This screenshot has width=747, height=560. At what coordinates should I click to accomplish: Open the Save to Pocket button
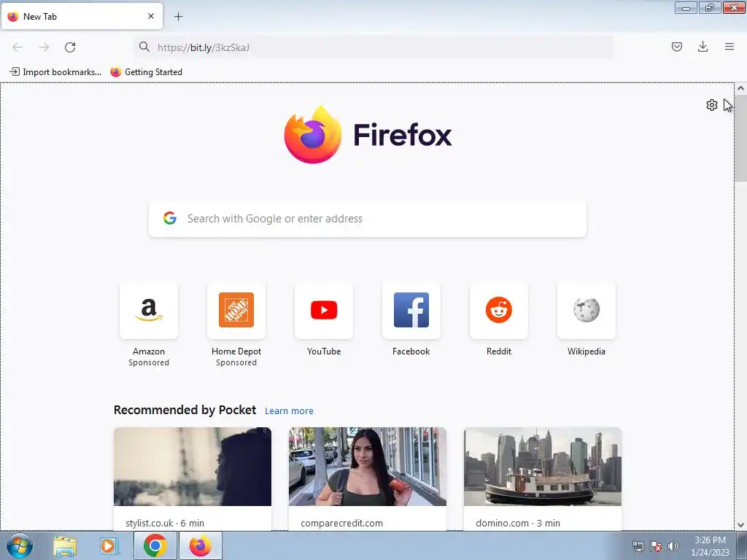pyautogui.click(x=676, y=47)
